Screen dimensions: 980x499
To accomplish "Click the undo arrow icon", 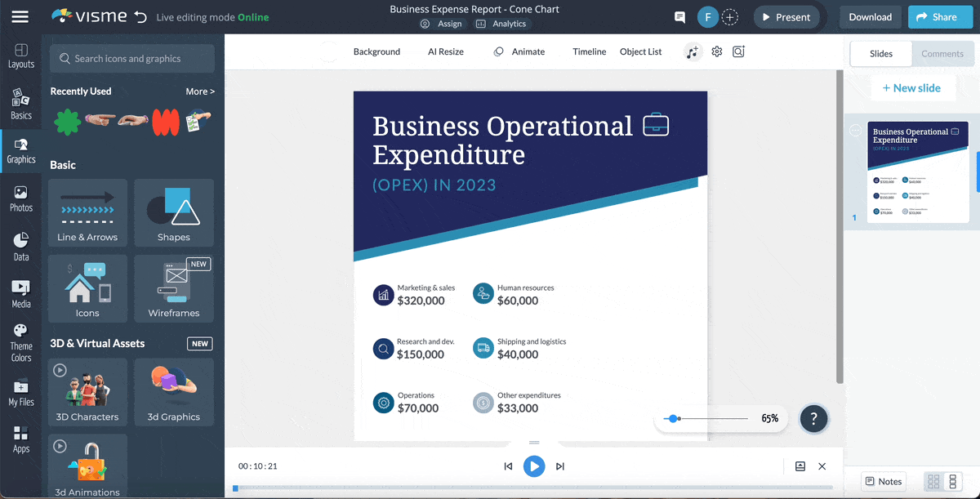I will click(140, 17).
